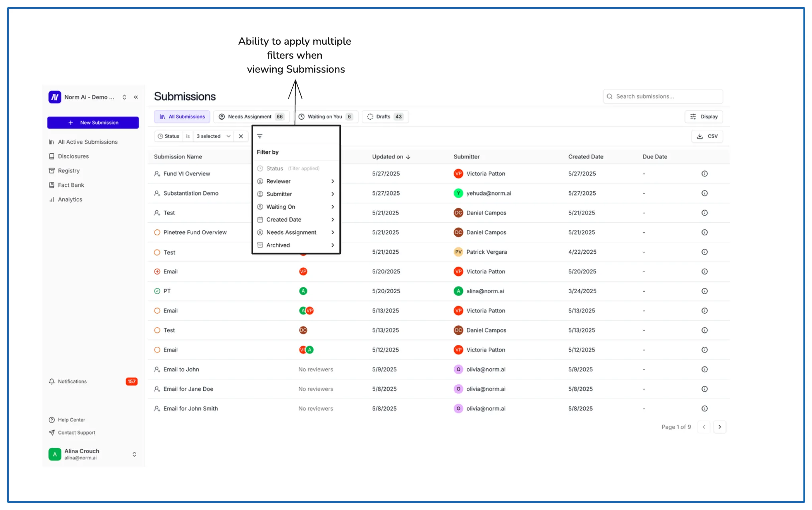812x510 pixels.
Task: Click the info icon on the PT row
Action: click(x=704, y=291)
